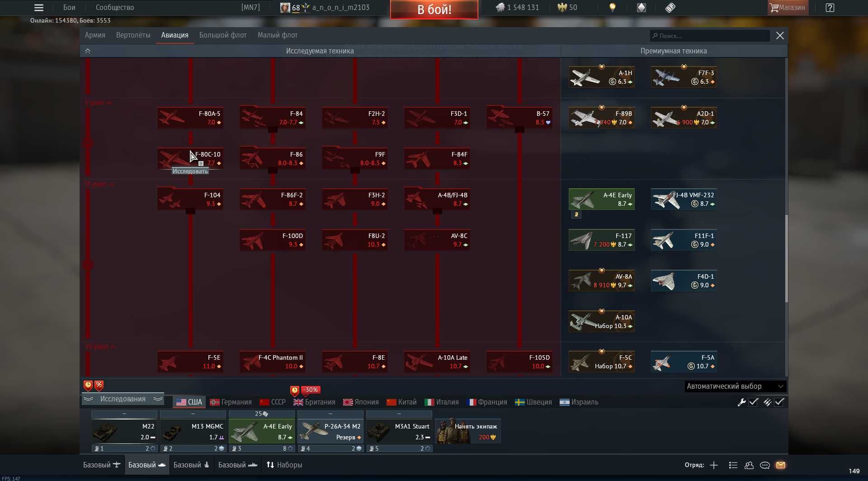This screenshot has width=868, height=481.
Task: Click the percent discounts icon
Action: 99,386
